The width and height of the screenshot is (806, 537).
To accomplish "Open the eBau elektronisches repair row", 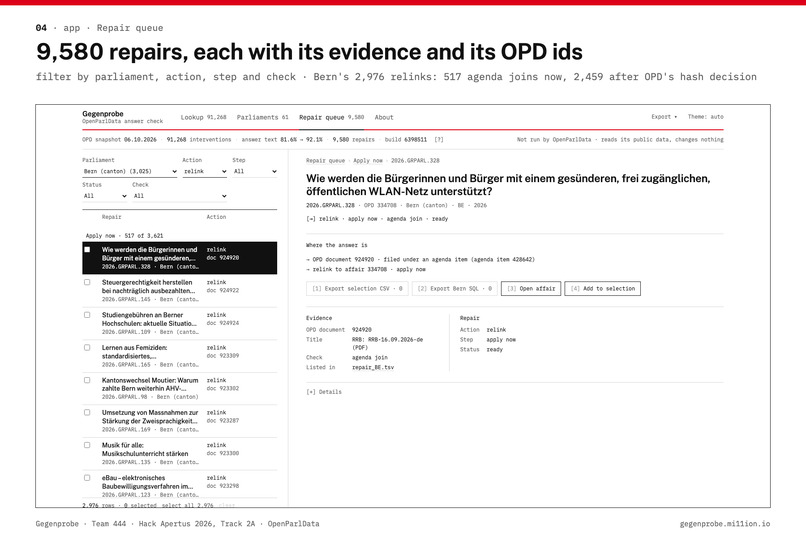I will point(179,486).
